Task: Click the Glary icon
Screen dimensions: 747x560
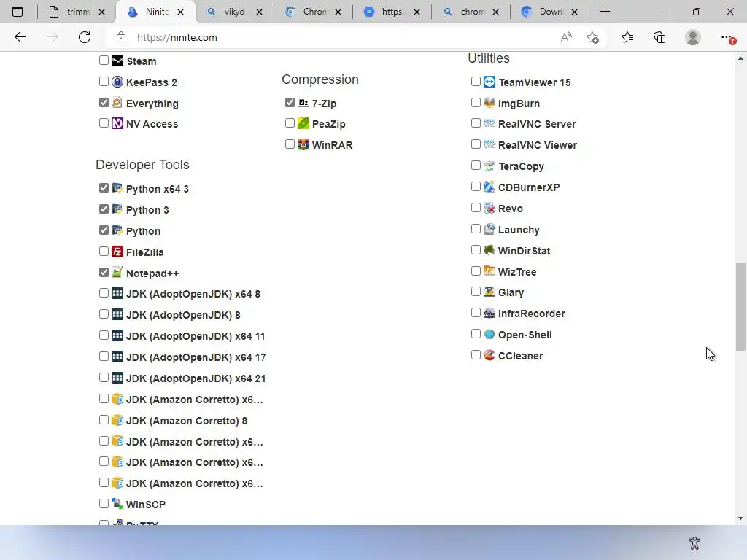Action: 489,292
